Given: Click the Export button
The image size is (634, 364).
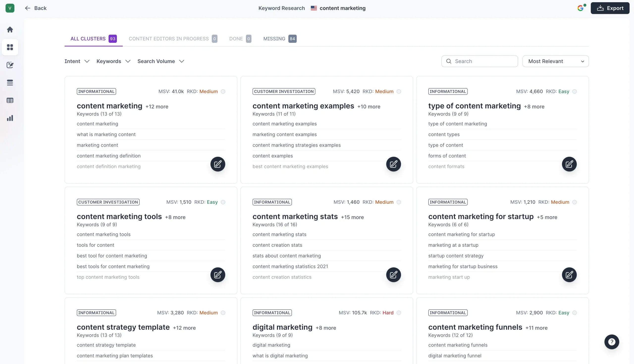Looking at the screenshot, I should point(610,8).
